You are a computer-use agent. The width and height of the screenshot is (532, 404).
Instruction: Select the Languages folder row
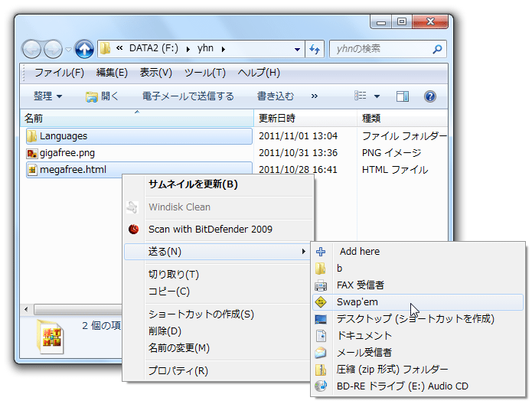point(139,136)
